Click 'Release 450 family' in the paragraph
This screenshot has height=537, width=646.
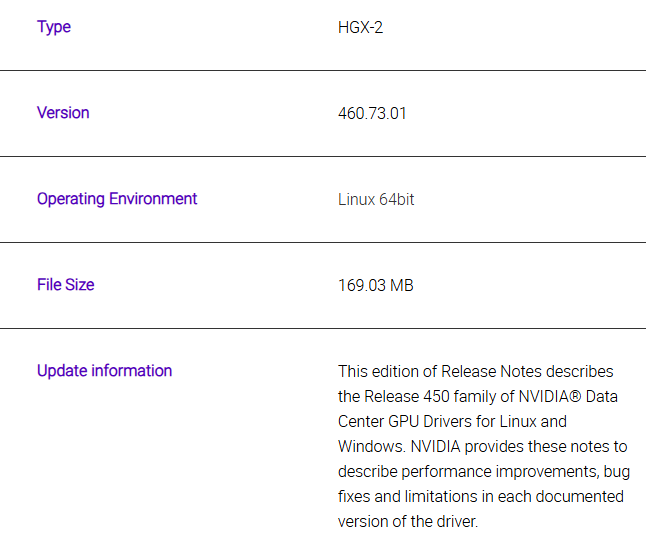coord(429,396)
